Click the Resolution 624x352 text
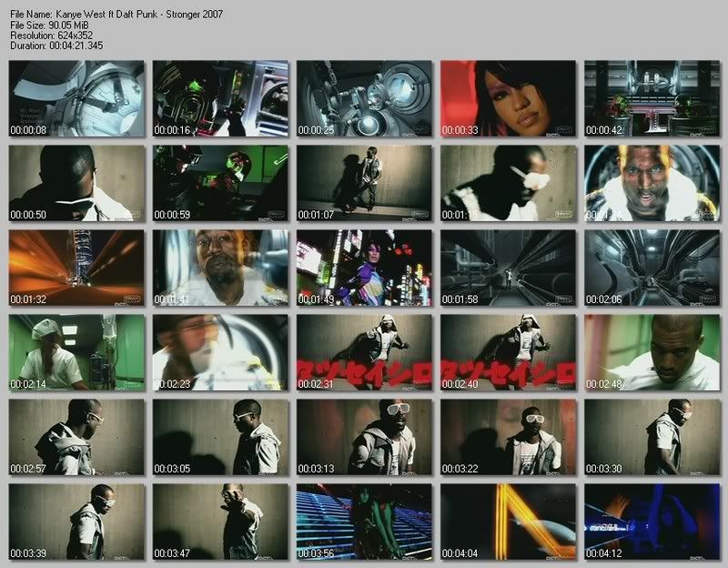This screenshot has height=568, width=728. 52,35
